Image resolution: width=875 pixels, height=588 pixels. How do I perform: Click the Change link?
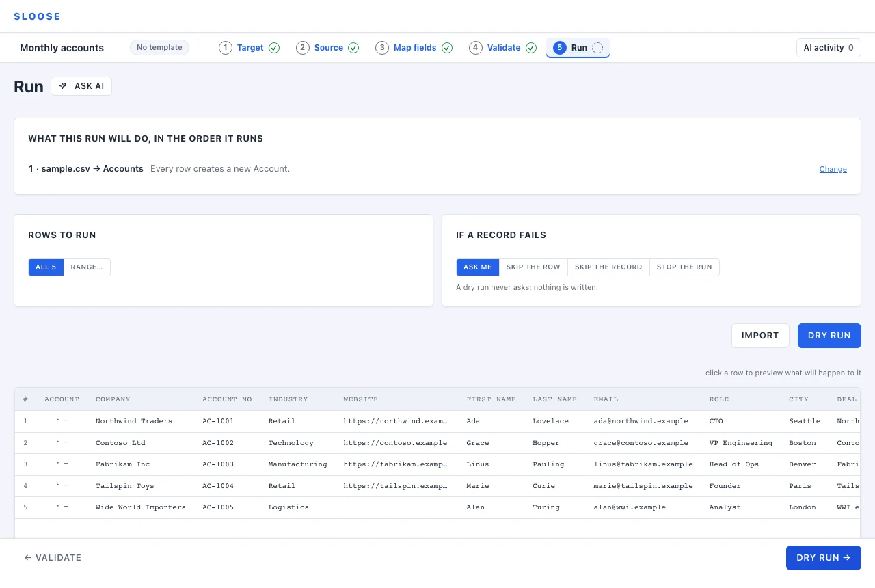(x=833, y=169)
